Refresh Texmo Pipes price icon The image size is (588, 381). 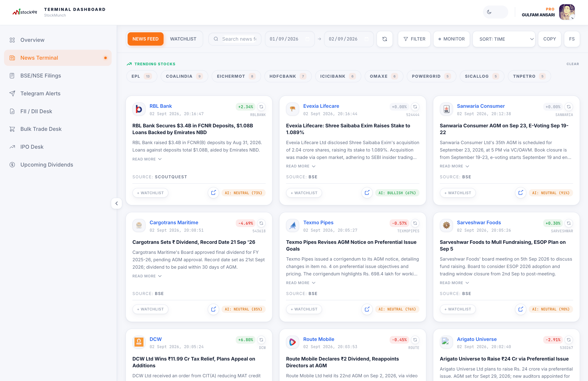[415, 223]
